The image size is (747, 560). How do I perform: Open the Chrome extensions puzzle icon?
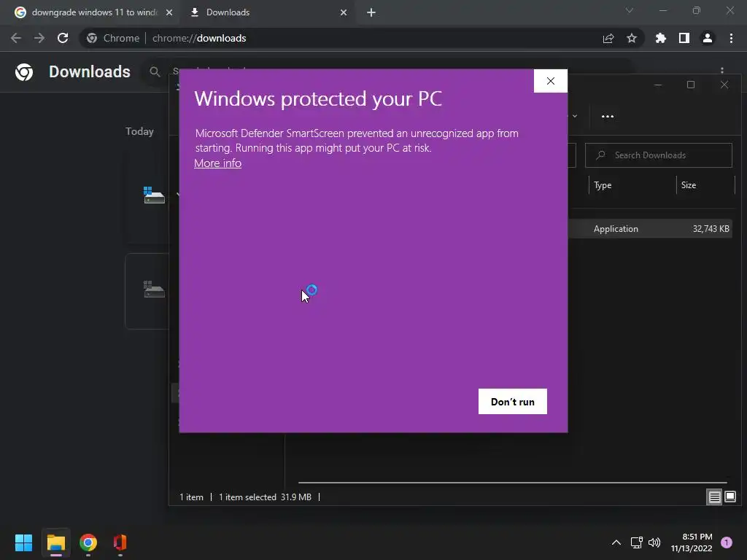pyautogui.click(x=661, y=38)
